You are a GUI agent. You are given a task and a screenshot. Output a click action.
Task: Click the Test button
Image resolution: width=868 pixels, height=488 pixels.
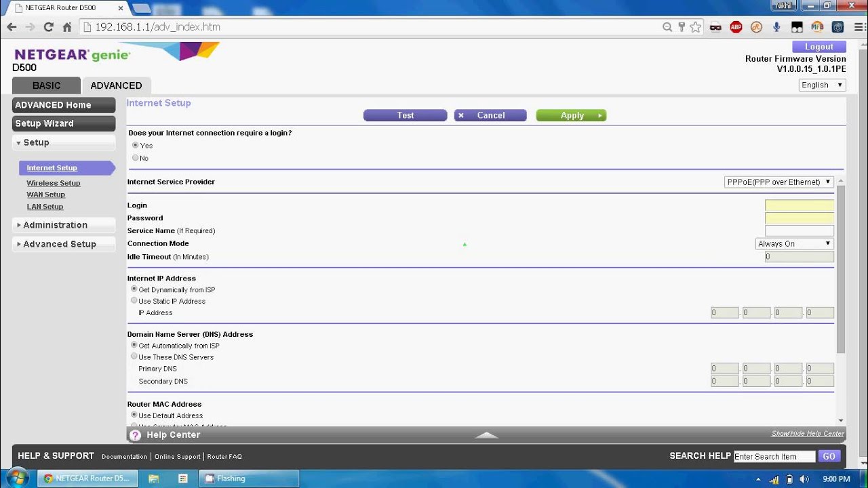click(x=406, y=115)
